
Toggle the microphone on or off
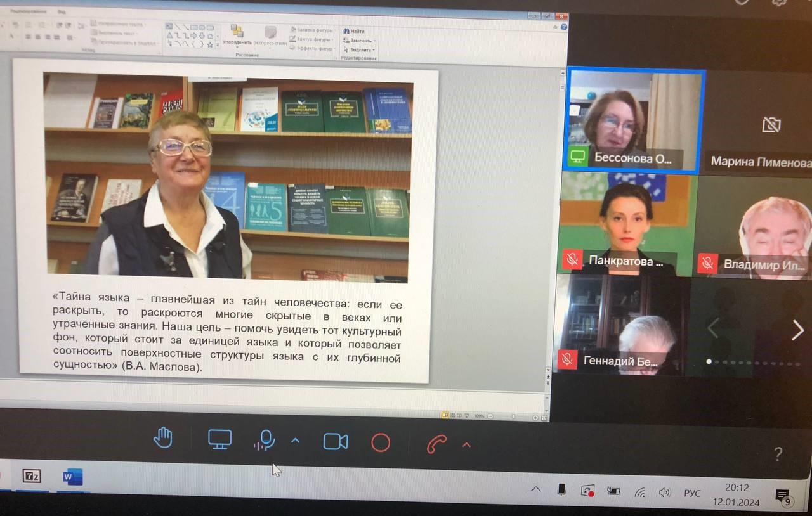click(x=265, y=441)
